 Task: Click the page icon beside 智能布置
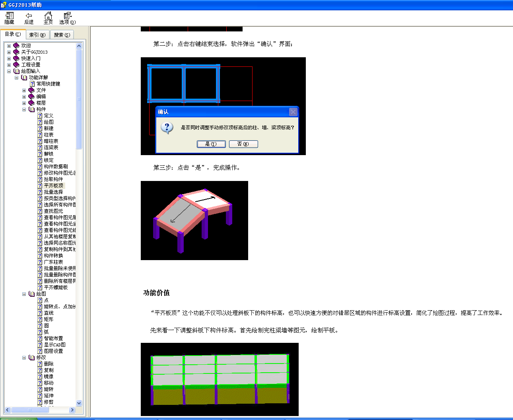tap(40, 338)
